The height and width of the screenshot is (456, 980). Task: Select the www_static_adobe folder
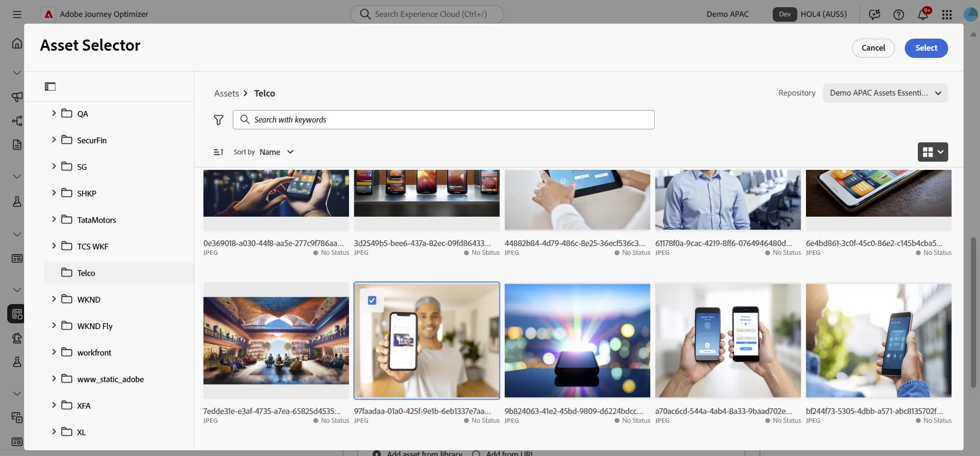tap(110, 379)
